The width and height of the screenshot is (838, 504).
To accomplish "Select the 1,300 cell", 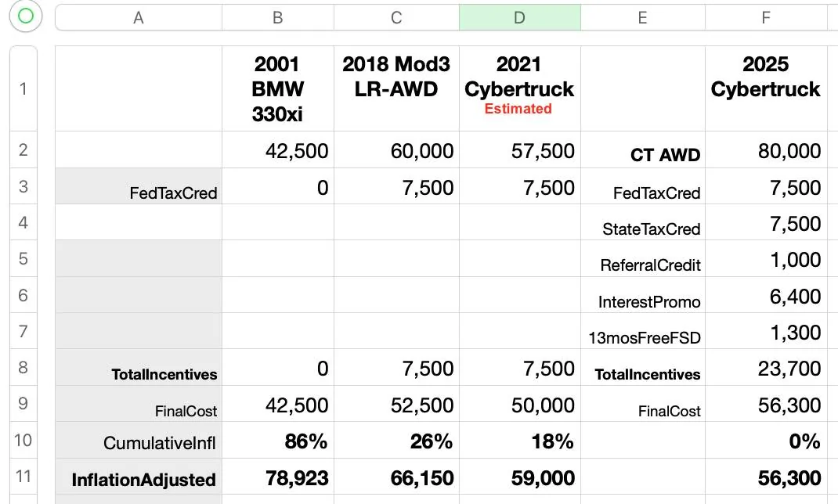I will click(766, 331).
